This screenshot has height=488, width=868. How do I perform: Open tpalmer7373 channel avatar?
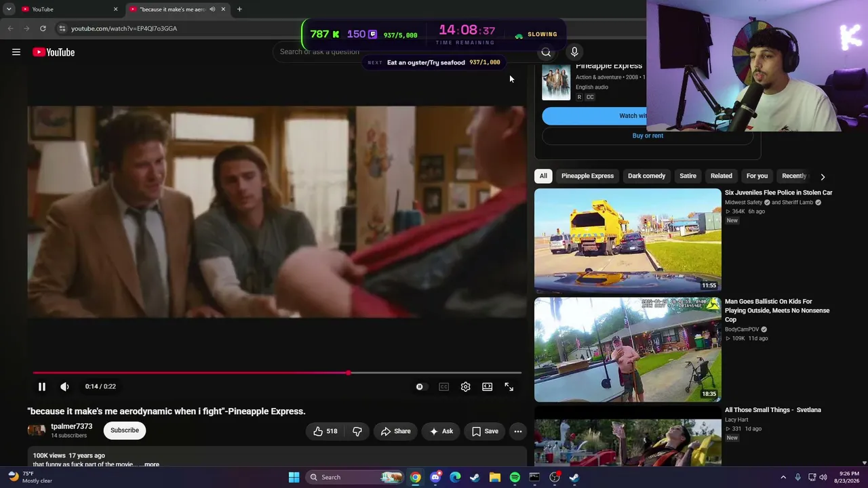coord(37,430)
